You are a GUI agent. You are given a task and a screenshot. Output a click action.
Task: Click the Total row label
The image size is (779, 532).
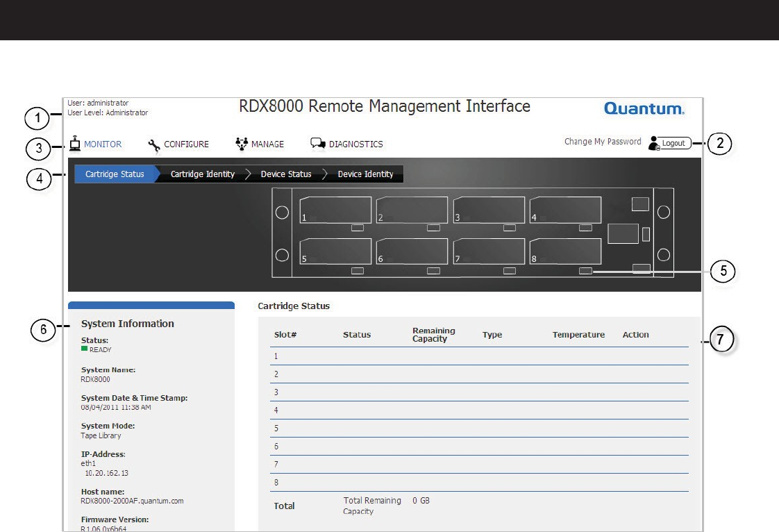click(x=284, y=506)
